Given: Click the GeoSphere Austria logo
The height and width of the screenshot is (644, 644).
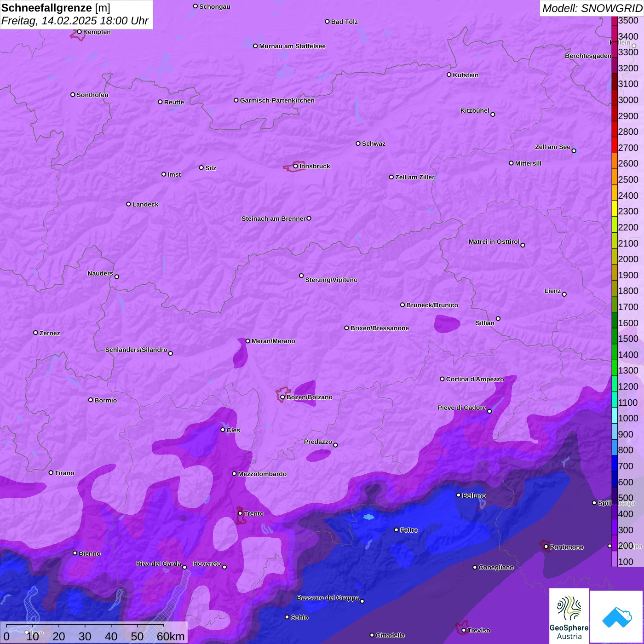Looking at the screenshot, I should click(x=569, y=616).
